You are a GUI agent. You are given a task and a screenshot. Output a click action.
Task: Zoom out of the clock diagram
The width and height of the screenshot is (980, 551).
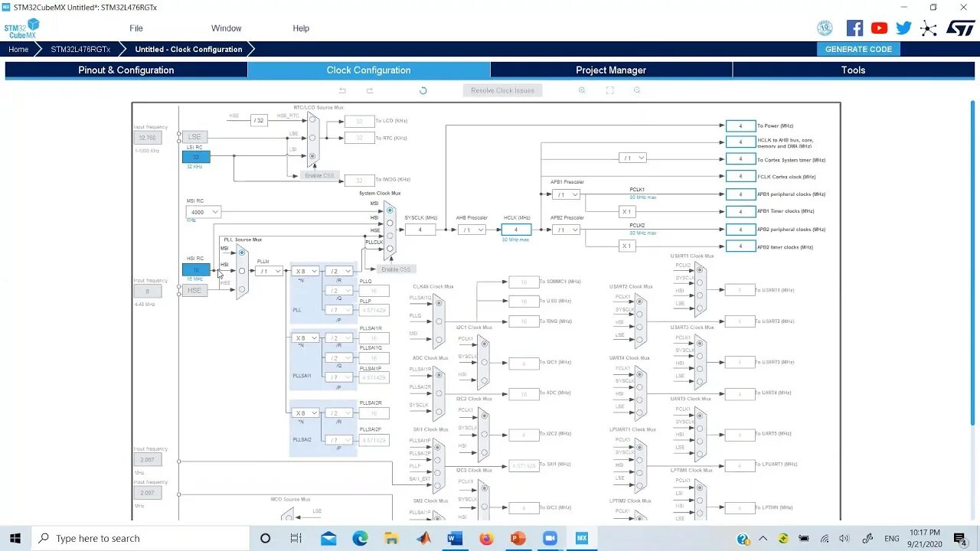[x=637, y=90]
